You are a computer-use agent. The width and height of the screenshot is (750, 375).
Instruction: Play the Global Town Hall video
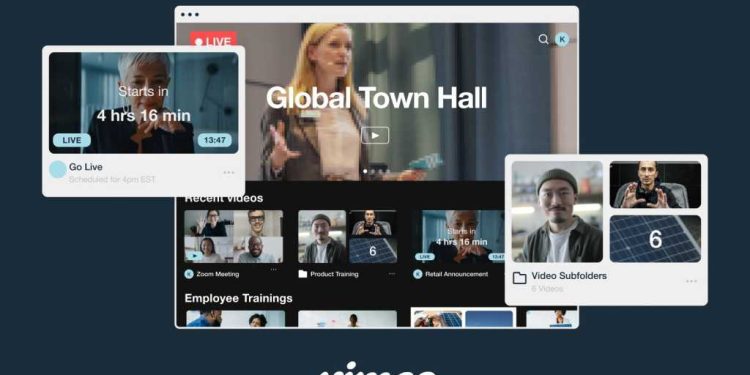pyautogui.click(x=375, y=135)
